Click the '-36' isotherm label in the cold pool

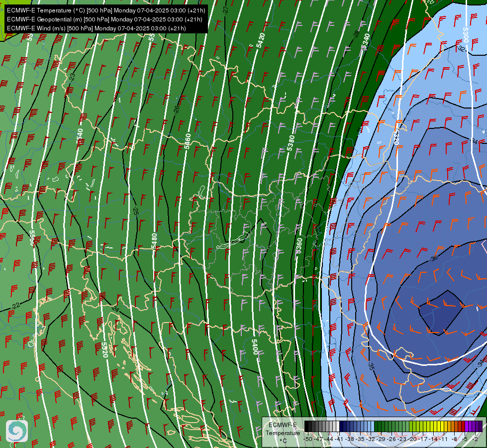click(434, 258)
